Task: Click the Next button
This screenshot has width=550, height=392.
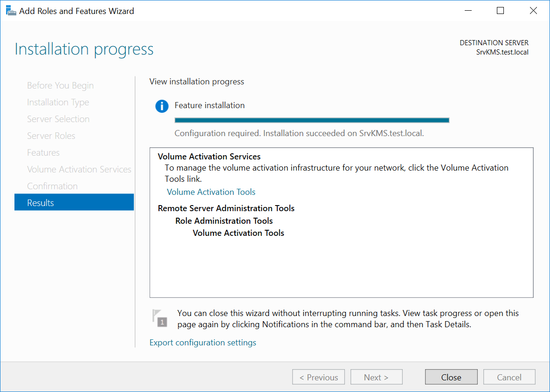Action: coord(376,377)
